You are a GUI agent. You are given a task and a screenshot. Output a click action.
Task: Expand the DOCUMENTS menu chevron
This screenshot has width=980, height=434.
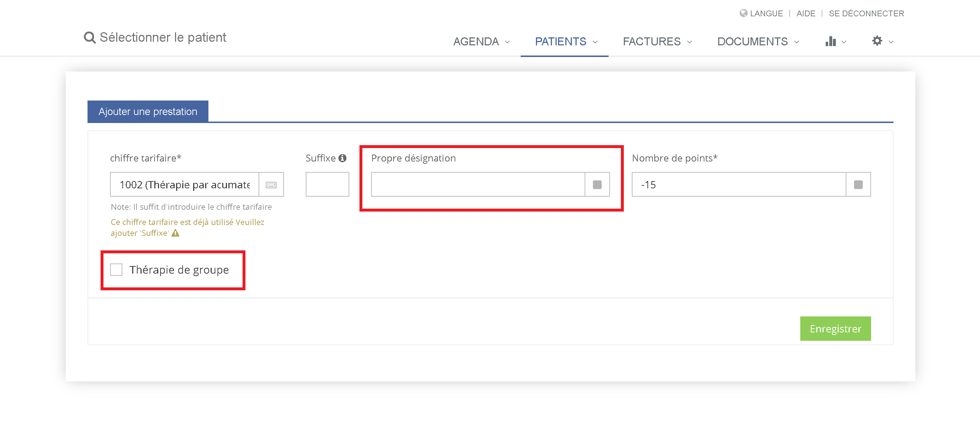pos(797,42)
